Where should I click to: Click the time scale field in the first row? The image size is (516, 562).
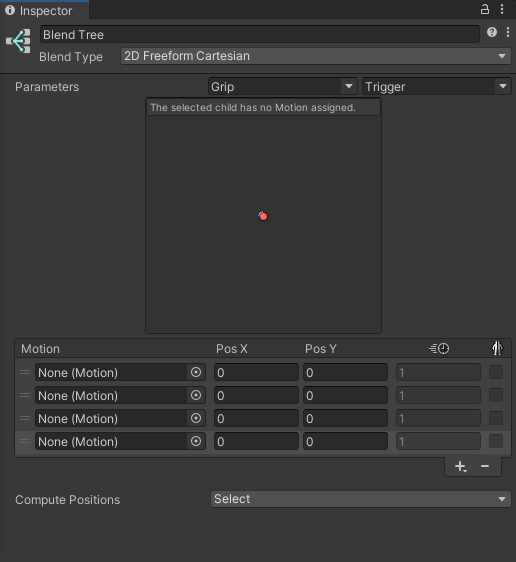438,372
